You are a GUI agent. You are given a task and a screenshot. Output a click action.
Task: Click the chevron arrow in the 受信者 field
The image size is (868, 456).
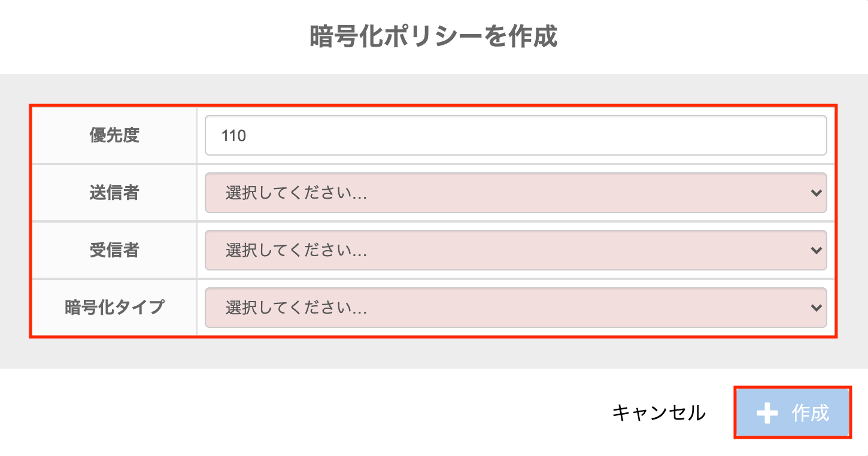point(815,250)
